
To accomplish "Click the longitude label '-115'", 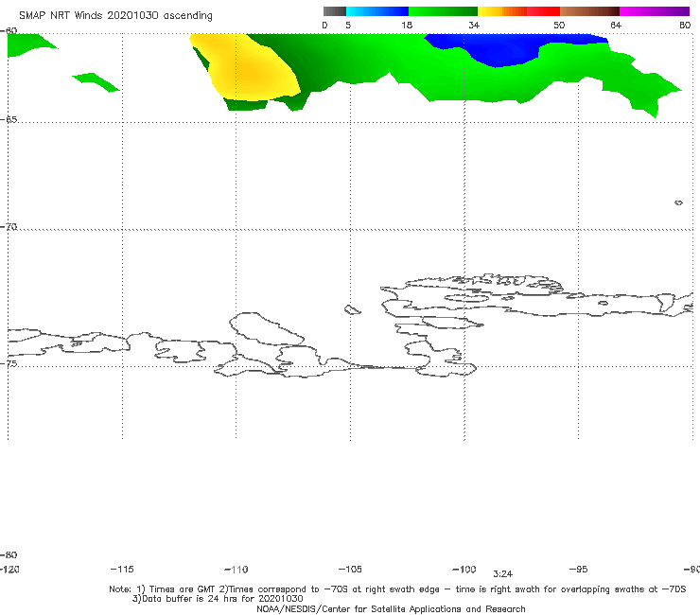I will [122, 569].
